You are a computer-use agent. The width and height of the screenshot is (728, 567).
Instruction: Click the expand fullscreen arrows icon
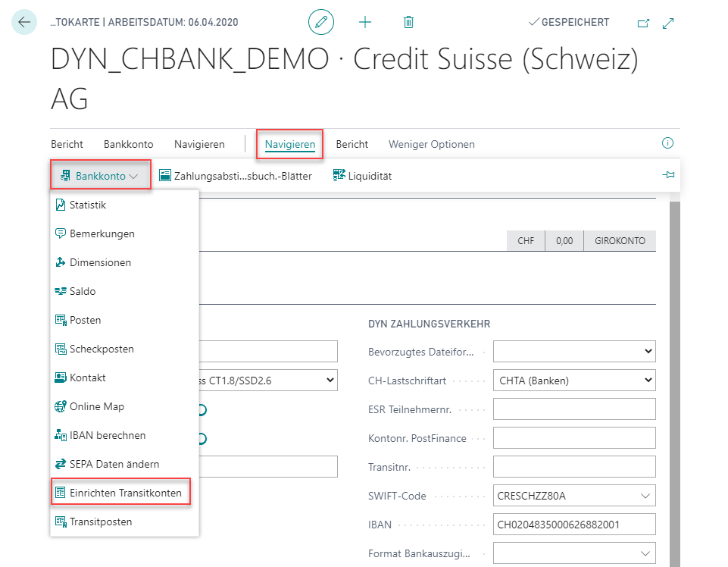point(668,23)
